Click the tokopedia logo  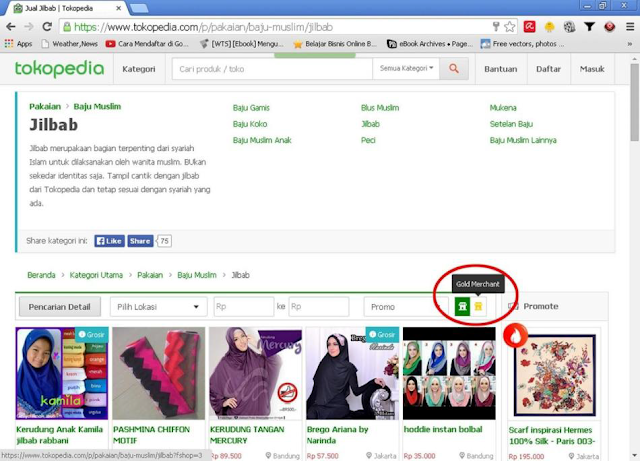point(59,69)
